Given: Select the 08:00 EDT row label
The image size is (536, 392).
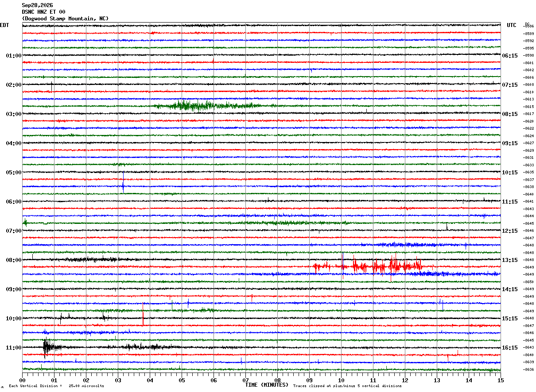Looking at the screenshot, I should [14, 260].
